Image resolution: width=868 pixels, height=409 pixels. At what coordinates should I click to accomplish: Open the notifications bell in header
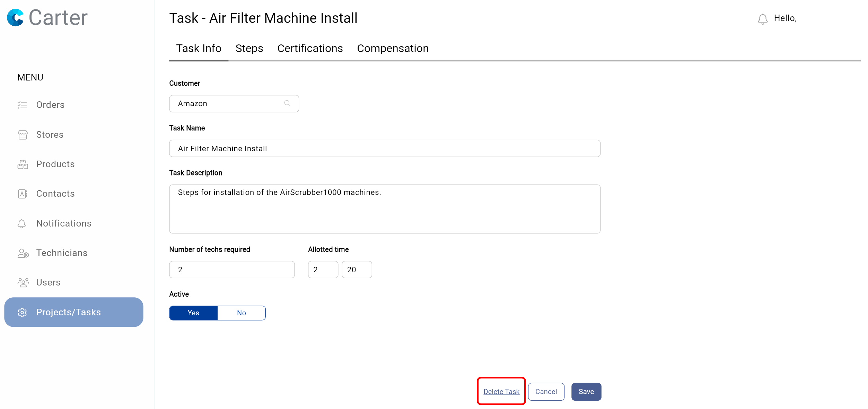(762, 19)
